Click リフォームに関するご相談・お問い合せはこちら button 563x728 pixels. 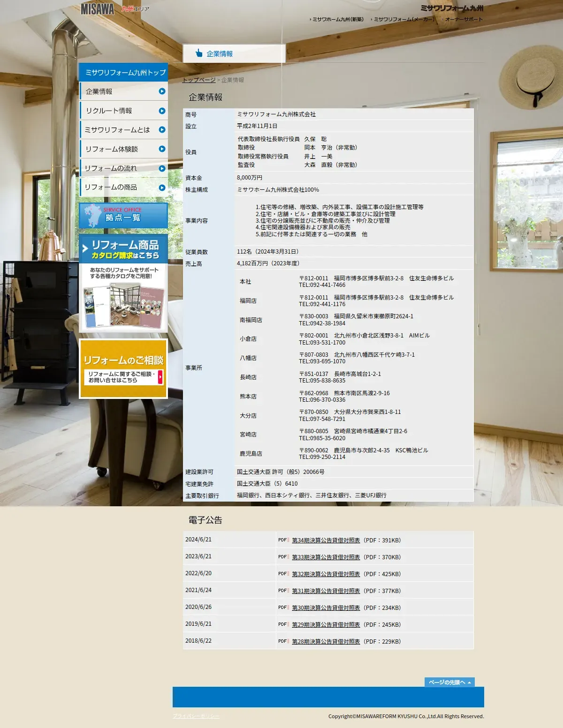[123, 377]
